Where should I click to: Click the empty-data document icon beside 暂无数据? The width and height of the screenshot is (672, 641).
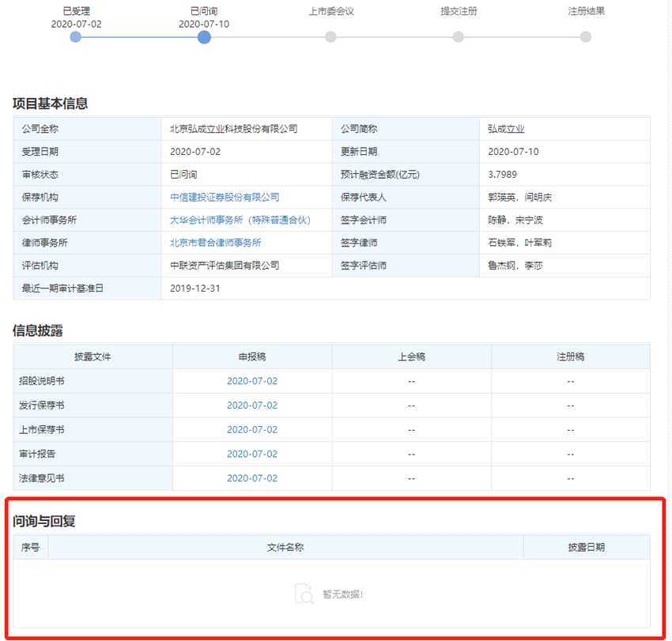(304, 594)
